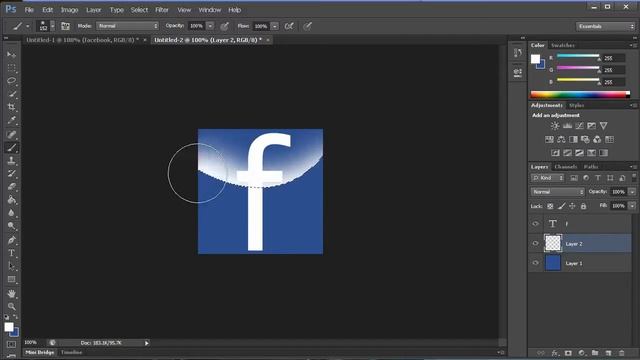The height and width of the screenshot is (360, 640).
Task: Add a Levels adjustment
Action: (567, 126)
